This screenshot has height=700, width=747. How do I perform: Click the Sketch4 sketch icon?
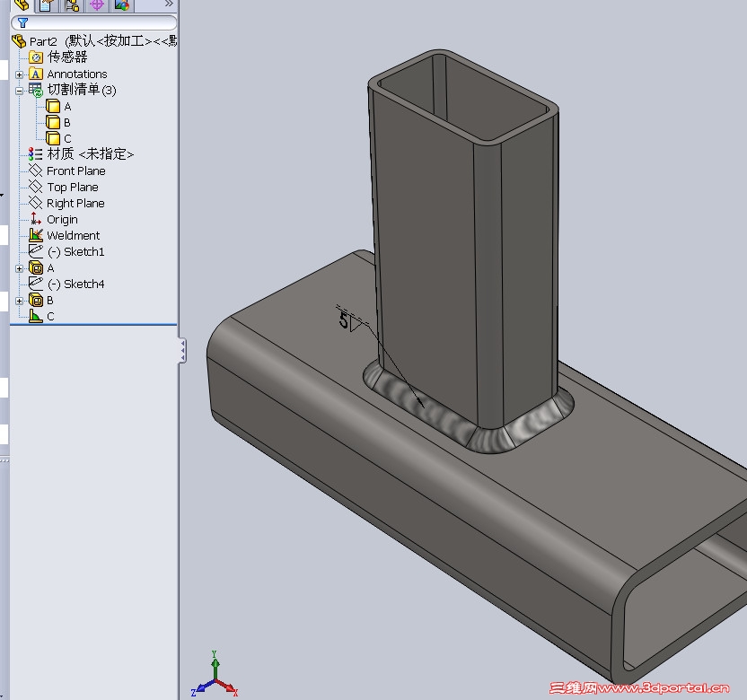coord(36,284)
